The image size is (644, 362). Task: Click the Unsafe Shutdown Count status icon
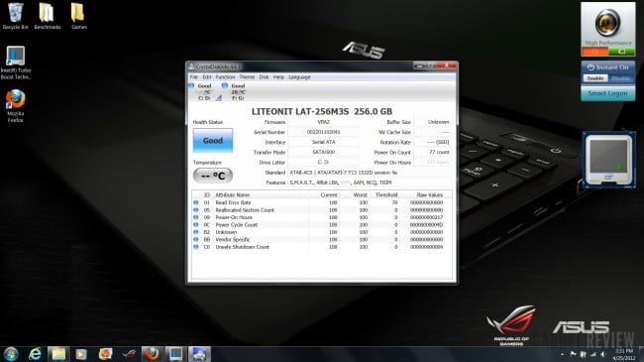196,247
